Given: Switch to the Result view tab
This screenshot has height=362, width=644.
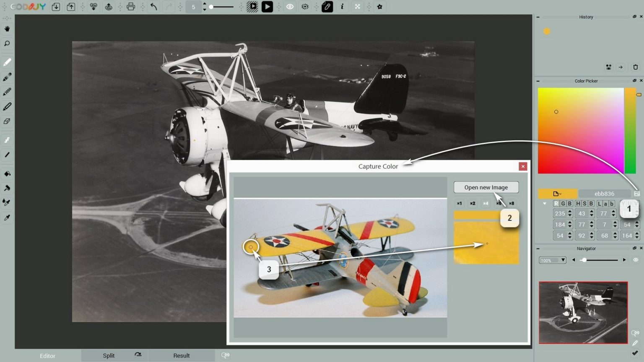Looking at the screenshot, I should point(181,355).
